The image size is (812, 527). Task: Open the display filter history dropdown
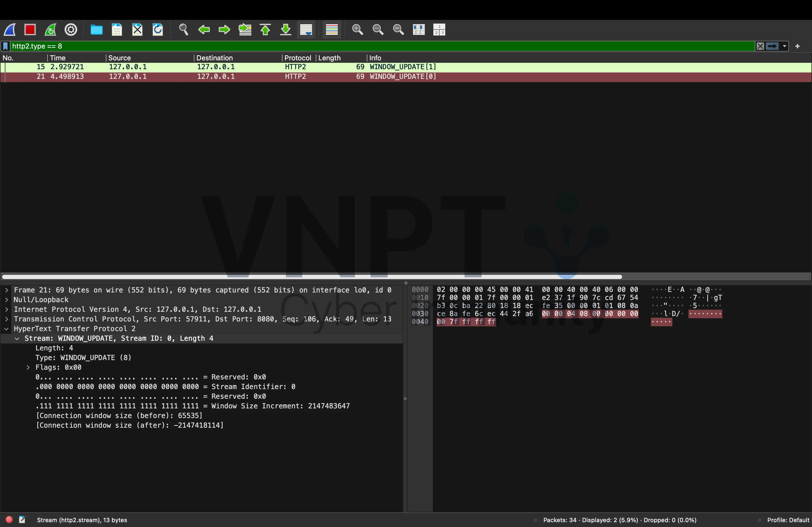point(784,46)
